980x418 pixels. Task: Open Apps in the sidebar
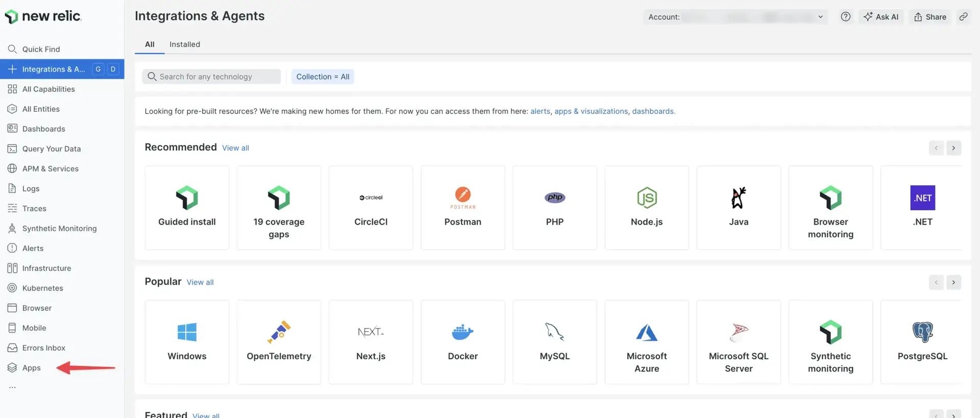(x=31, y=368)
